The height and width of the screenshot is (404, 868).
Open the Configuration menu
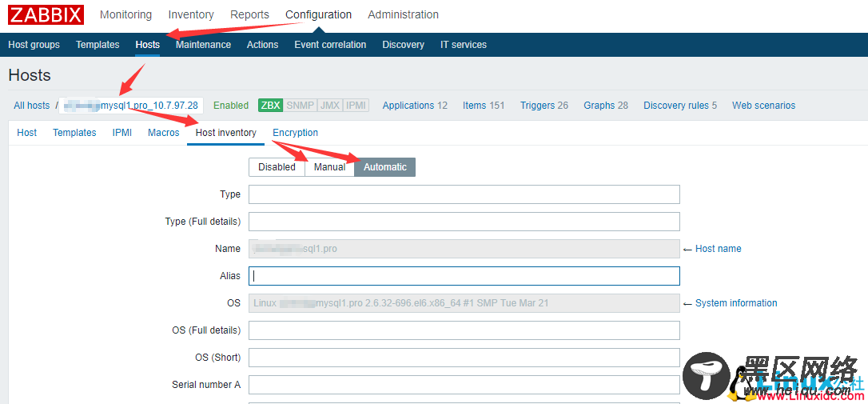coord(318,15)
